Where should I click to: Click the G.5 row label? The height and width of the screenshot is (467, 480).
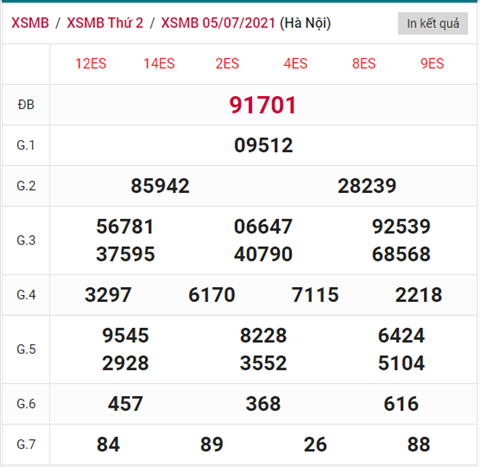[26, 349]
